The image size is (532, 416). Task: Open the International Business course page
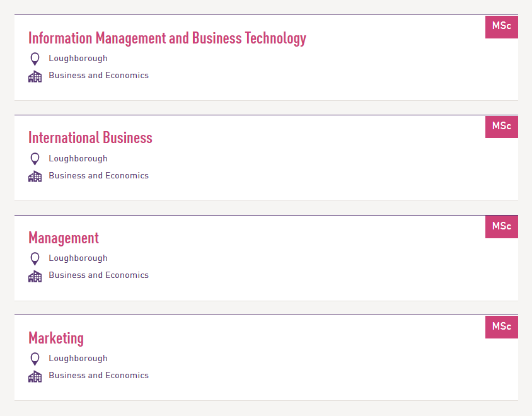(90, 138)
